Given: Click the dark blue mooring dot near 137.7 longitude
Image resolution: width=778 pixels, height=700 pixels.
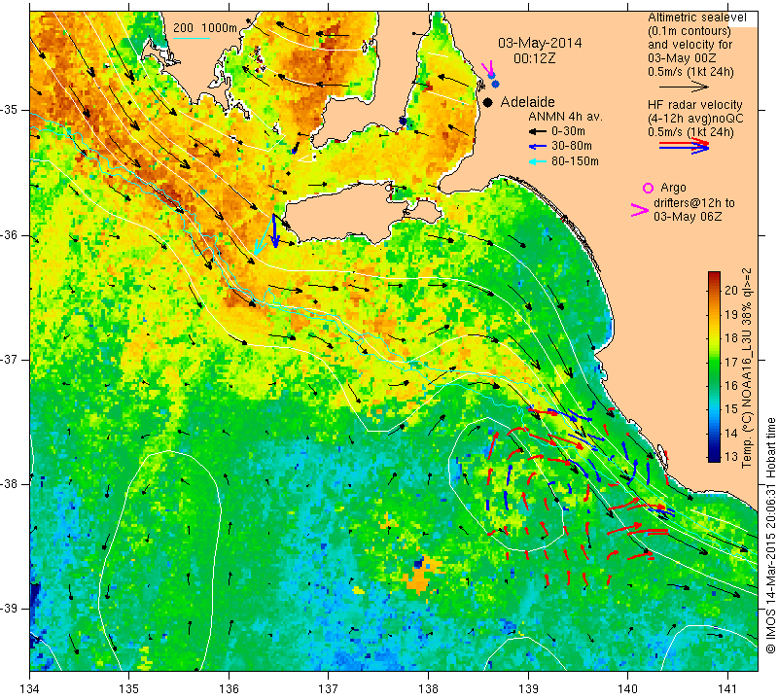Looking at the screenshot, I should (403, 122).
